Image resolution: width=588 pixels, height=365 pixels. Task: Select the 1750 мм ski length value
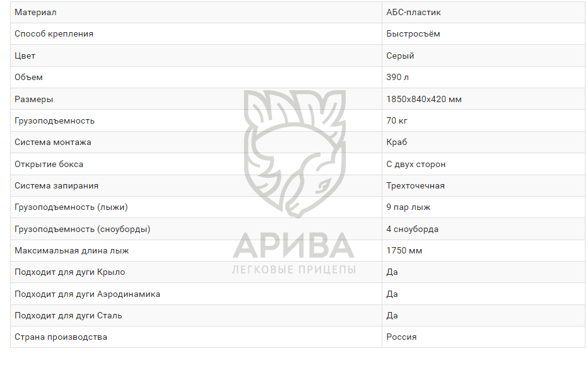pos(404,250)
